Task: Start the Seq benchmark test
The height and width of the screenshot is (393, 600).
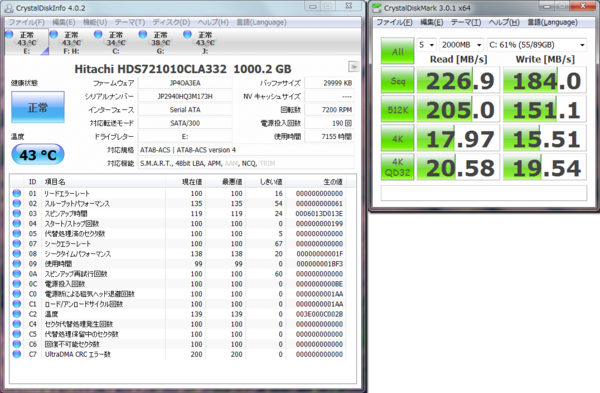Action: (397, 80)
